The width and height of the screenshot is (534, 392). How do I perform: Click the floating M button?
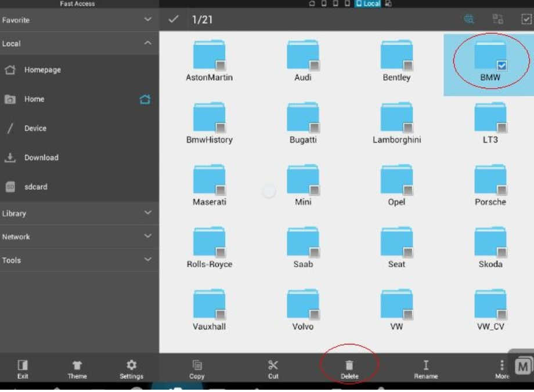pyautogui.click(x=523, y=366)
